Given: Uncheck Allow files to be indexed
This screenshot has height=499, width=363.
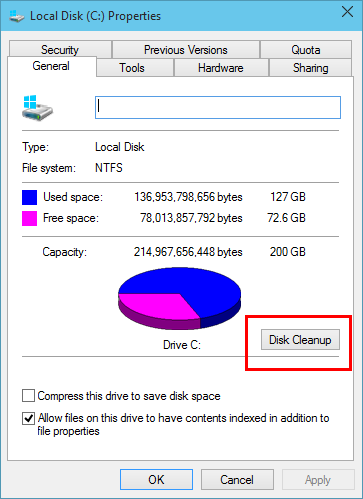Looking at the screenshot, I should 28,418.
